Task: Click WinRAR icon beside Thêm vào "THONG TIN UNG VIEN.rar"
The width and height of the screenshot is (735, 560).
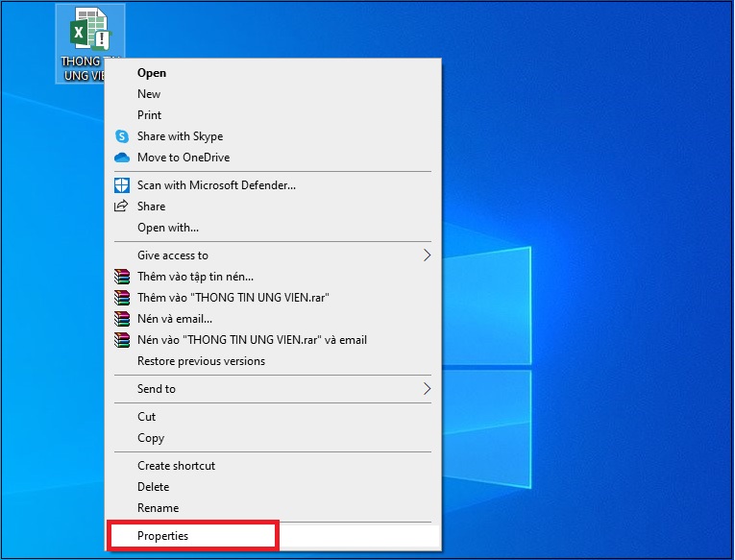Action: [x=122, y=298]
